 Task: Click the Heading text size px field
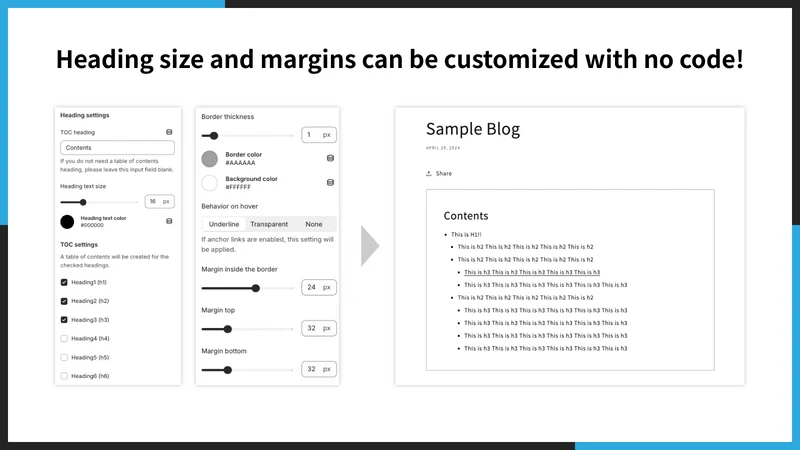pos(160,202)
